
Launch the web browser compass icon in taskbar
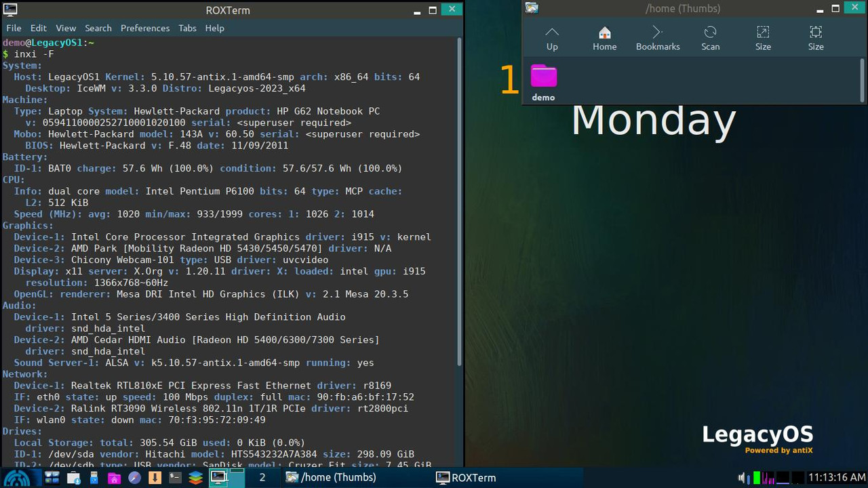[134, 478]
